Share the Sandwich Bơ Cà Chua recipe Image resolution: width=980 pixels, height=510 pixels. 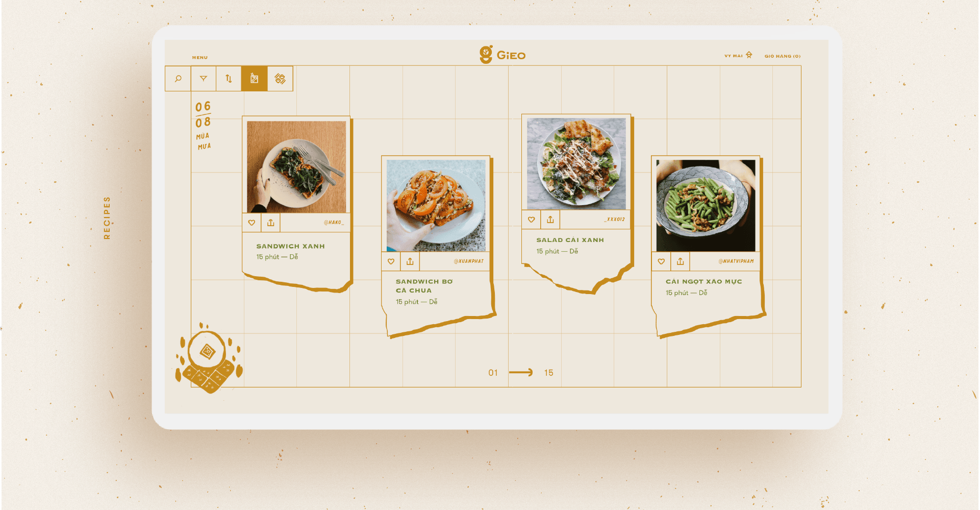pos(410,261)
